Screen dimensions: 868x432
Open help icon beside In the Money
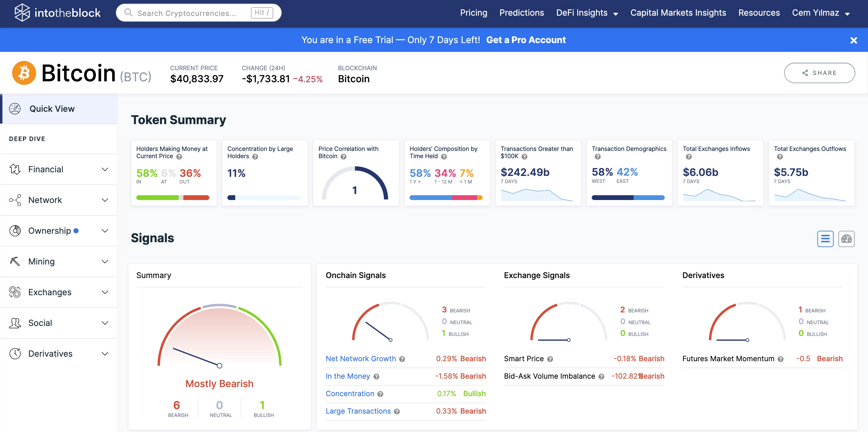[x=376, y=377]
